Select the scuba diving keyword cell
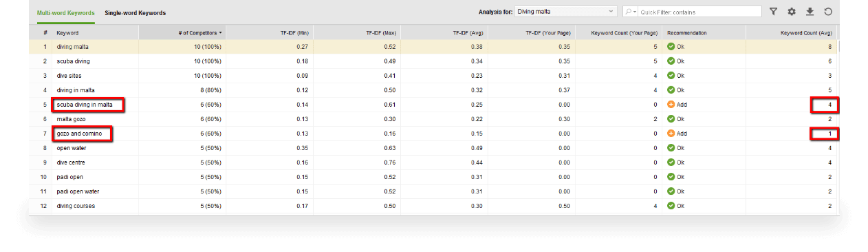Viewport: 868px width, 252px height. click(x=96, y=61)
